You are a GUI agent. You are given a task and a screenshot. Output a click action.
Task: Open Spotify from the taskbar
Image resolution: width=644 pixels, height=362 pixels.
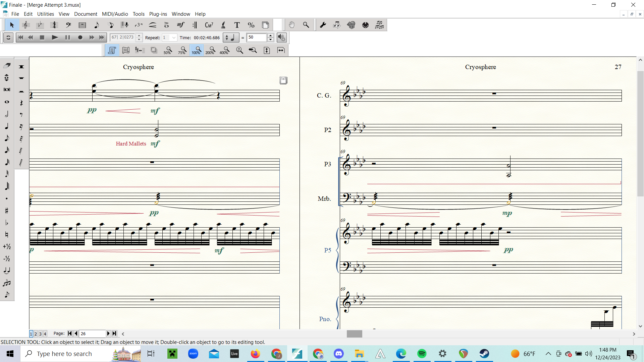[422, 354]
